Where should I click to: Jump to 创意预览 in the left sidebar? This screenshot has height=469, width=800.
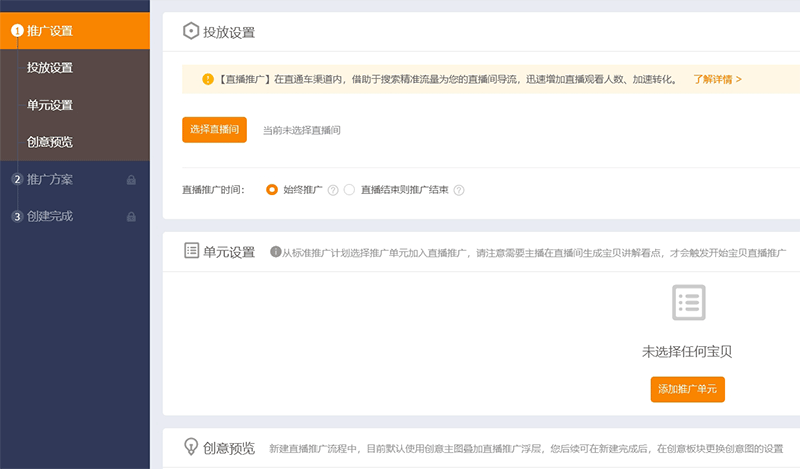coord(50,142)
